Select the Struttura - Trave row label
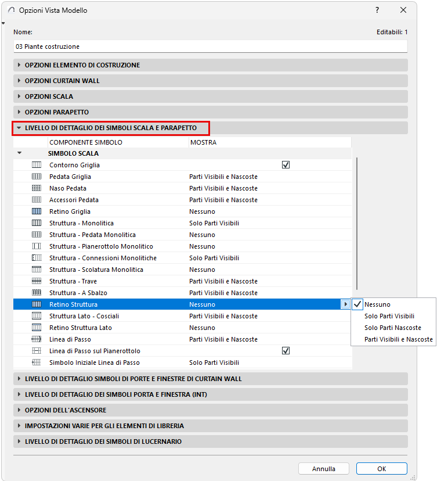448x481 pixels. (x=73, y=281)
